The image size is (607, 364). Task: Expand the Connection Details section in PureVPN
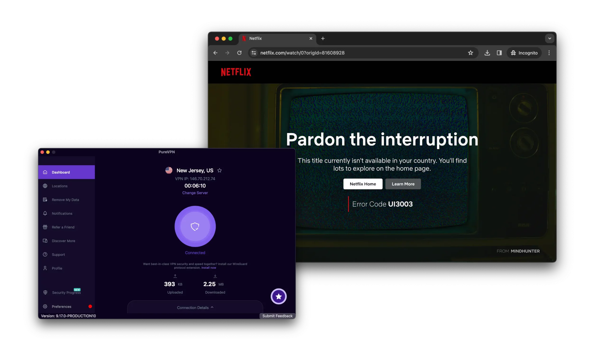tap(195, 307)
